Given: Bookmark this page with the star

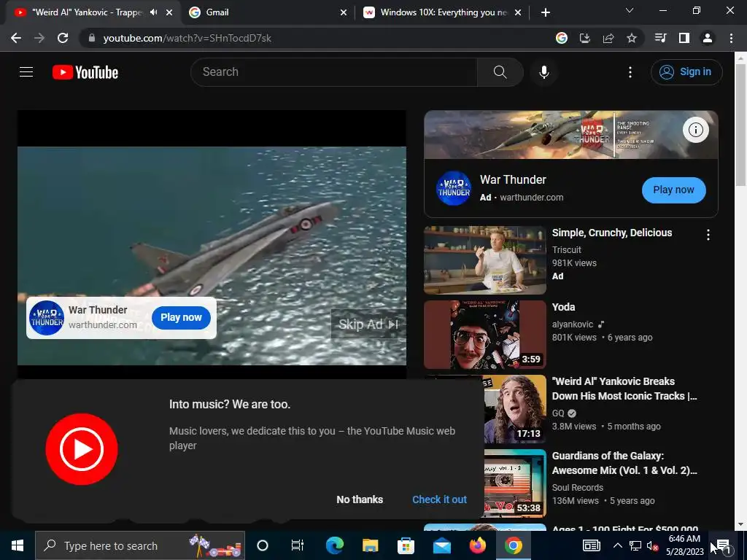Looking at the screenshot, I should [x=632, y=38].
